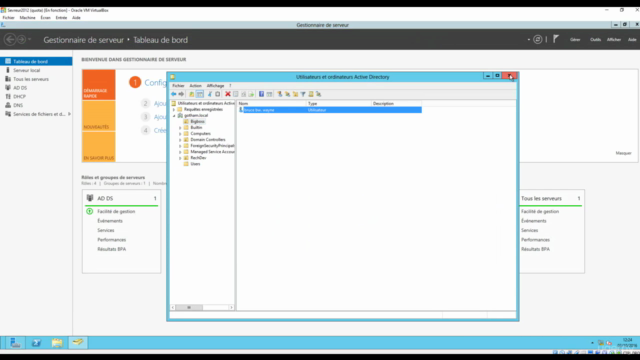Image resolution: width=640 pixels, height=360 pixels.
Task: Select the Bigboss organizational unit
Action: pyautogui.click(x=198, y=122)
